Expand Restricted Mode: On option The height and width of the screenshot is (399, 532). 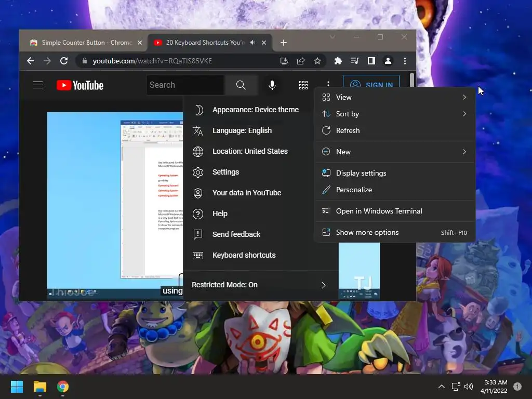pos(261,285)
